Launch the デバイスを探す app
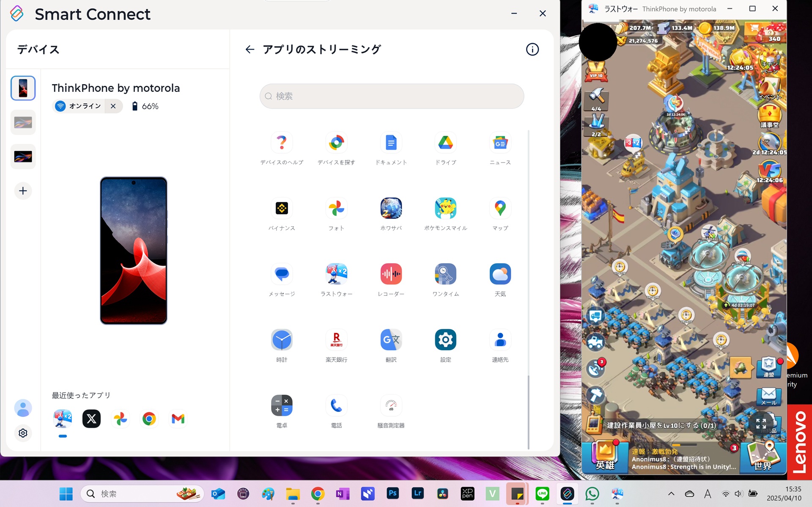The height and width of the screenshot is (507, 812). coord(336,143)
